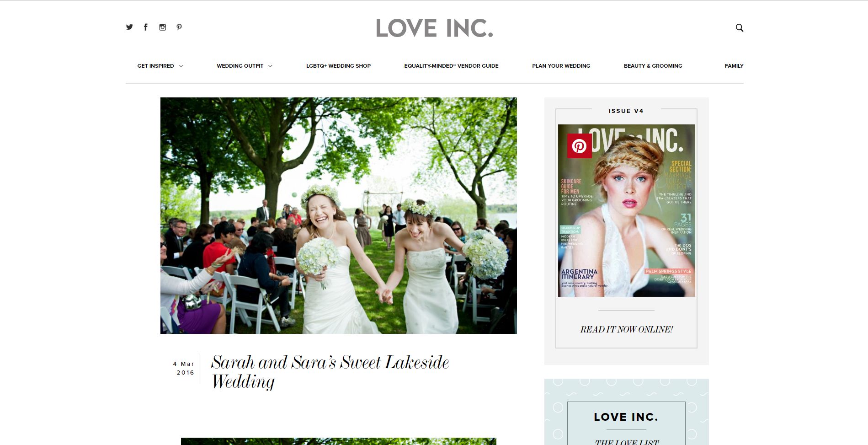
Task: Open the Love Inc. Love List banner
Action: point(626,412)
